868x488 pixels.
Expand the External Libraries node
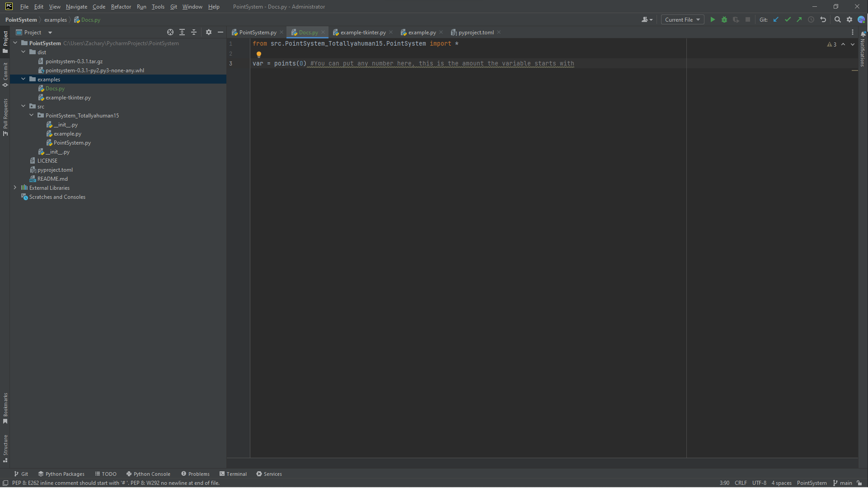pyautogui.click(x=15, y=188)
